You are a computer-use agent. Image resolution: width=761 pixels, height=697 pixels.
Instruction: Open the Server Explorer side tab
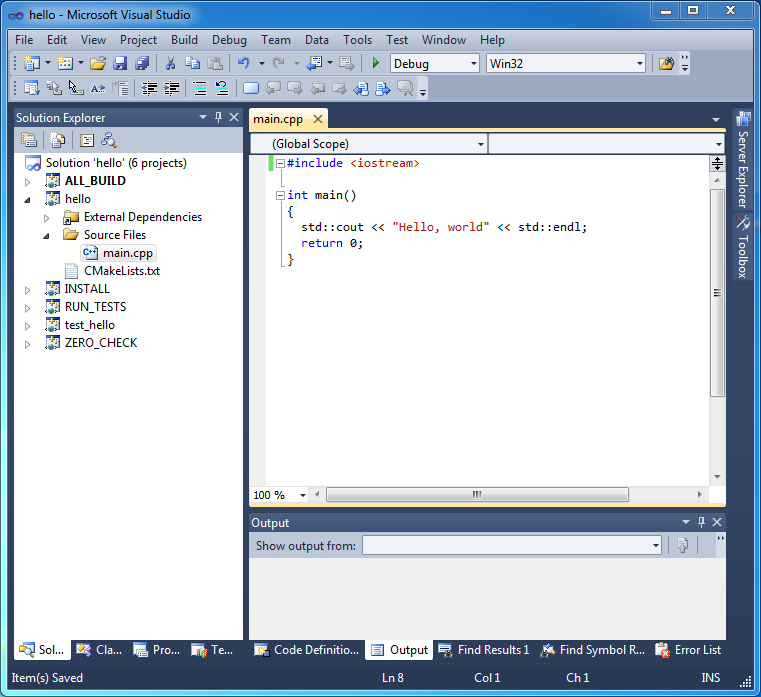coord(743,160)
